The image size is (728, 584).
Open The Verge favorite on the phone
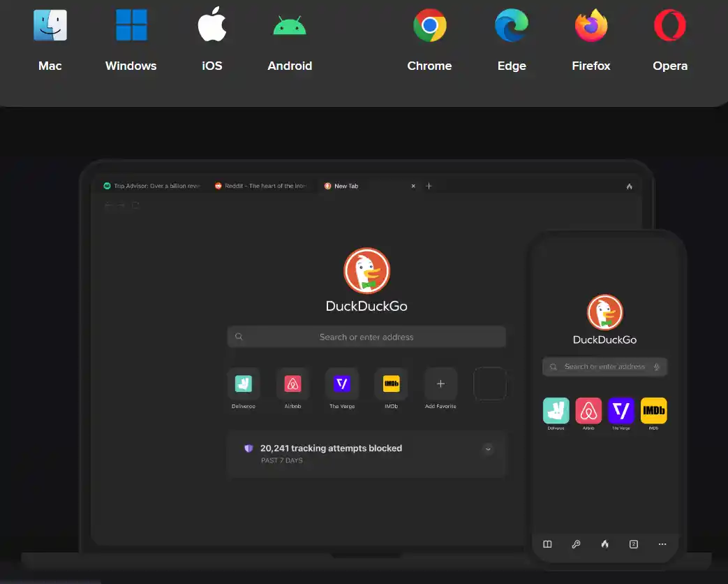click(x=621, y=411)
